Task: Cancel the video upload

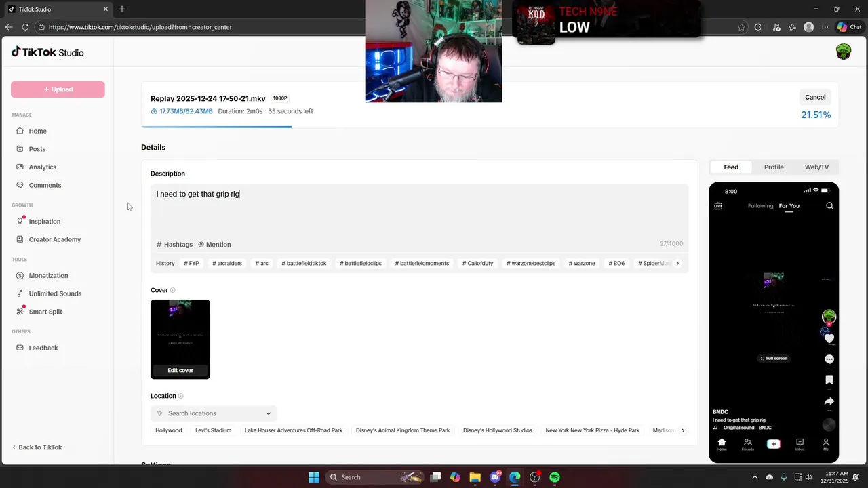Action: (815, 97)
